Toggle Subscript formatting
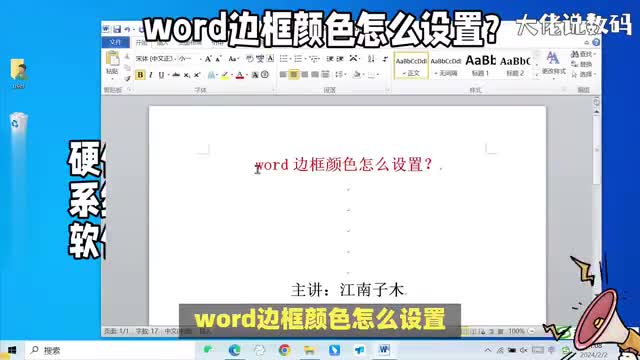This screenshot has width=640, height=360. (187, 75)
